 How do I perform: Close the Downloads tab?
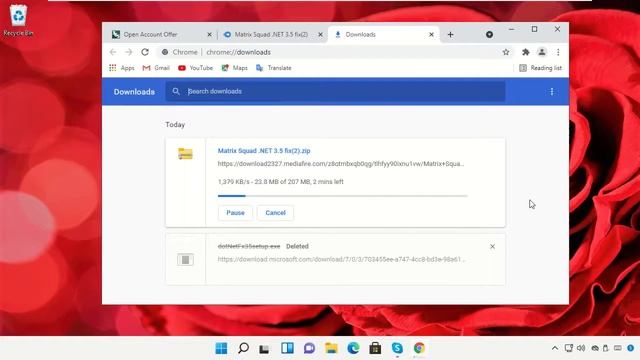tap(431, 35)
